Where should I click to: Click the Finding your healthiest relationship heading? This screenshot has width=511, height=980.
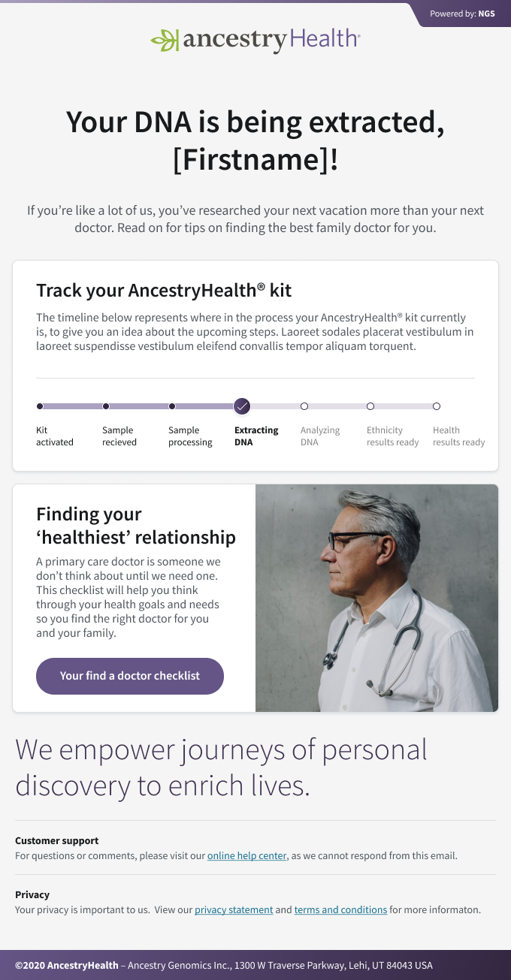pos(136,526)
